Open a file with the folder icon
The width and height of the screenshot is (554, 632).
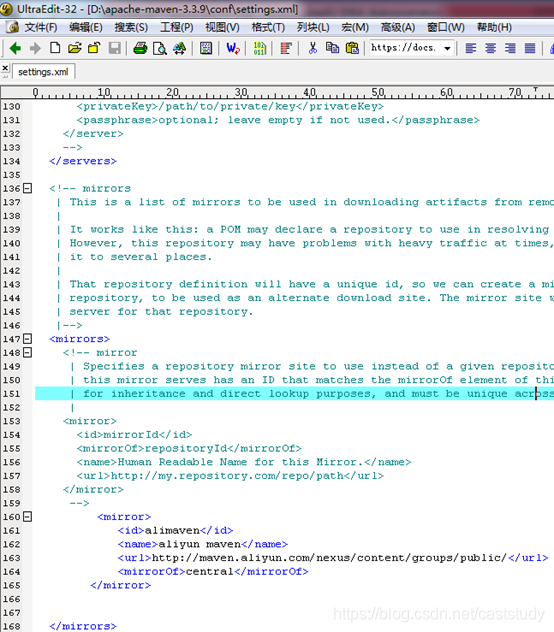click(x=75, y=48)
